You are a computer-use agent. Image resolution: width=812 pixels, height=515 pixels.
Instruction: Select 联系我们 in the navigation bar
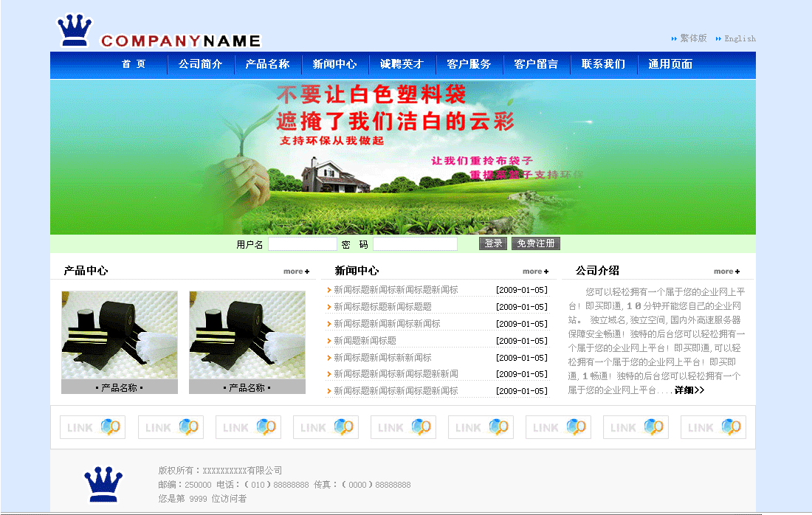point(603,64)
